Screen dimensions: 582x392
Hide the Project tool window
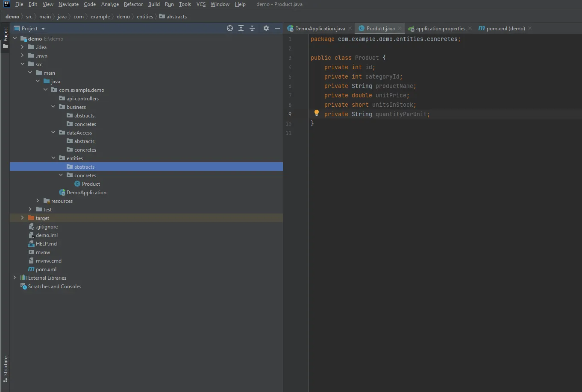tap(277, 28)
